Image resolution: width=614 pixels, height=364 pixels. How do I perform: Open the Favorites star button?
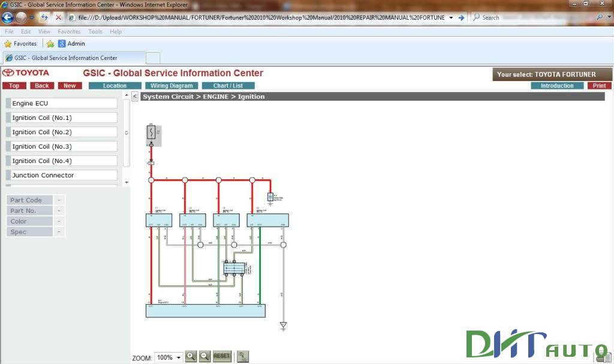[x=20, y=44]
